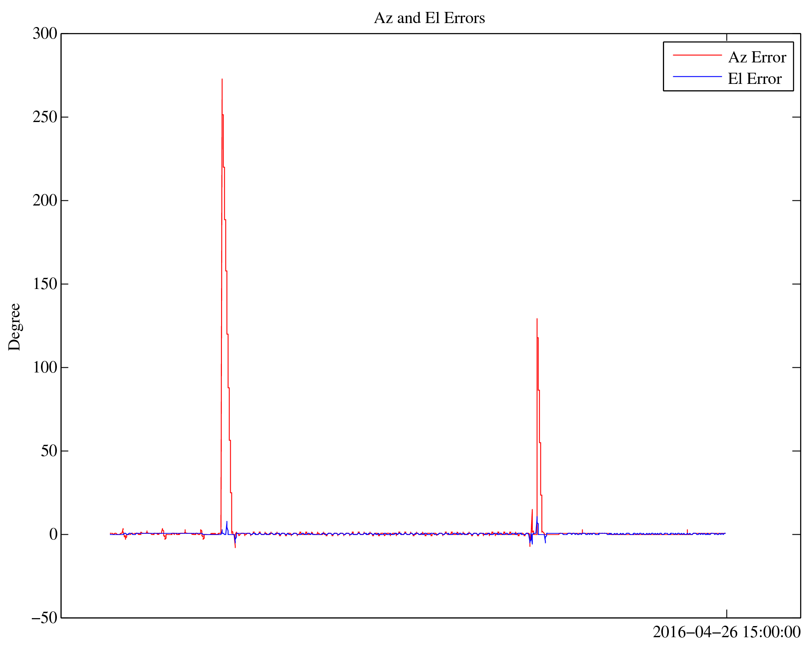Click the 300 y-axis tick label
This screenshot has height=669, width=812.
[x=45, y=34]
